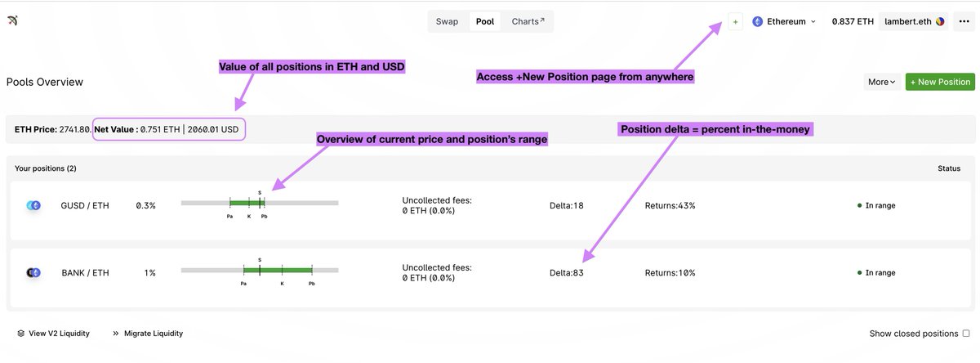Screen dimensions: 980x363
Task: Click the 0.837 ETH balance
Action: pos(853,22)
